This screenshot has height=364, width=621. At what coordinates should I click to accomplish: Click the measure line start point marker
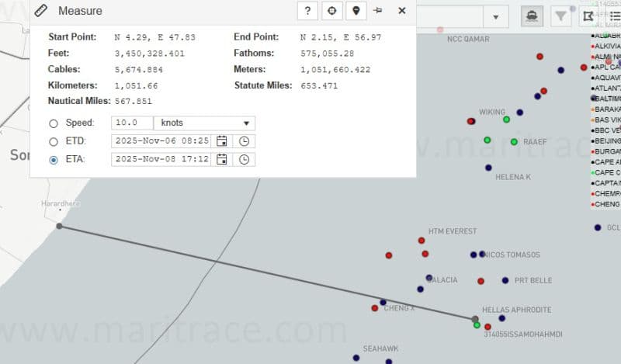tap(60, 226)
